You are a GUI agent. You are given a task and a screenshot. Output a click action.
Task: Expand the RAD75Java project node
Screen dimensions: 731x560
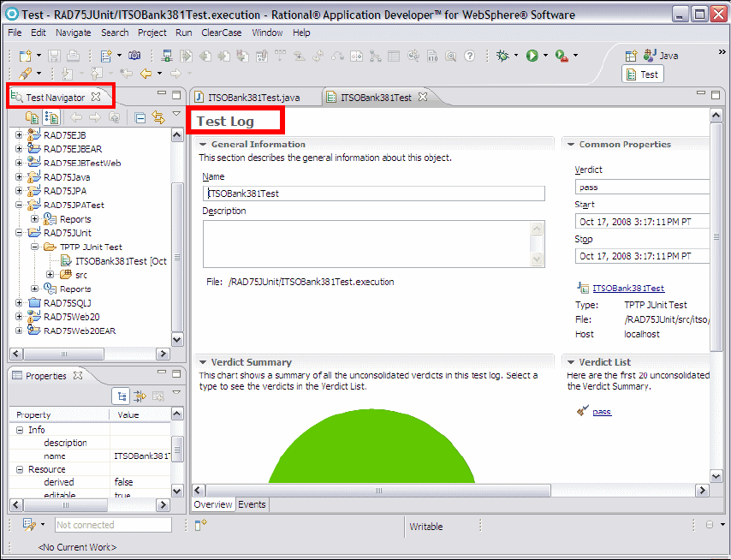tap(19, 176)
